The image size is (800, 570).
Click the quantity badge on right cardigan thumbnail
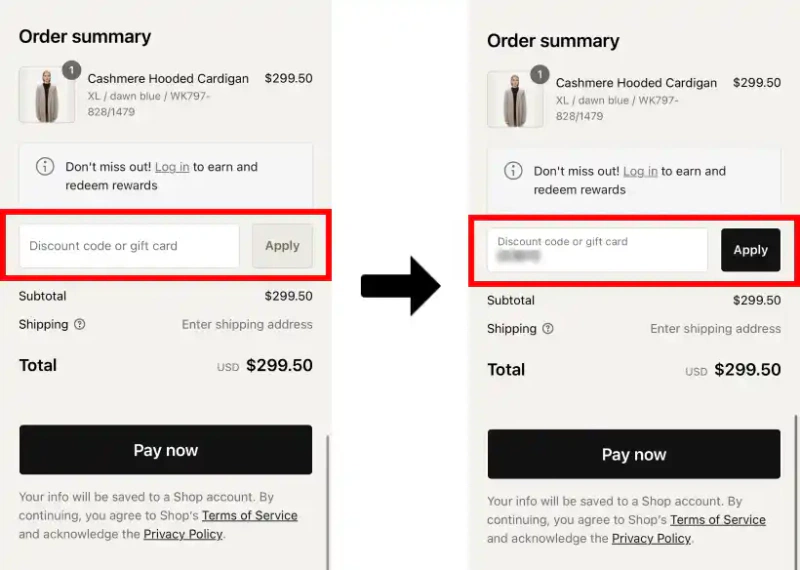[x=539, y=74]
